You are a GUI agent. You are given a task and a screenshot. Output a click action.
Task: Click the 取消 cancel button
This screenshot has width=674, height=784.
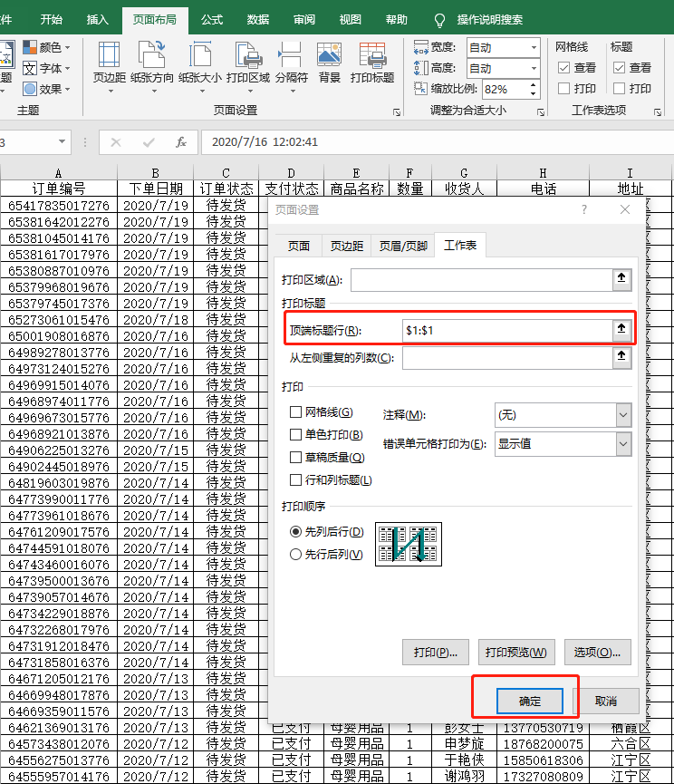(605, 701)
